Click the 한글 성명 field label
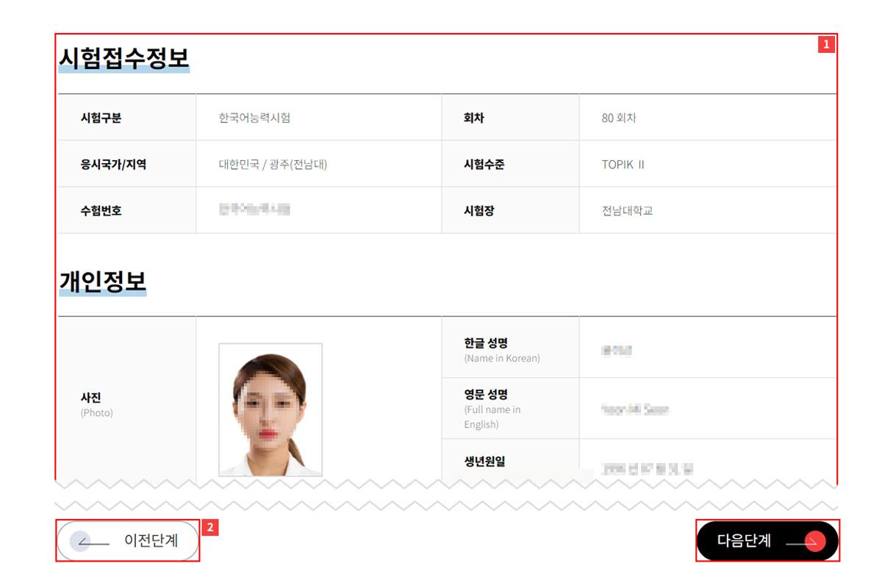The height and width of the screenshot is (588, 882). coord(486,343)
